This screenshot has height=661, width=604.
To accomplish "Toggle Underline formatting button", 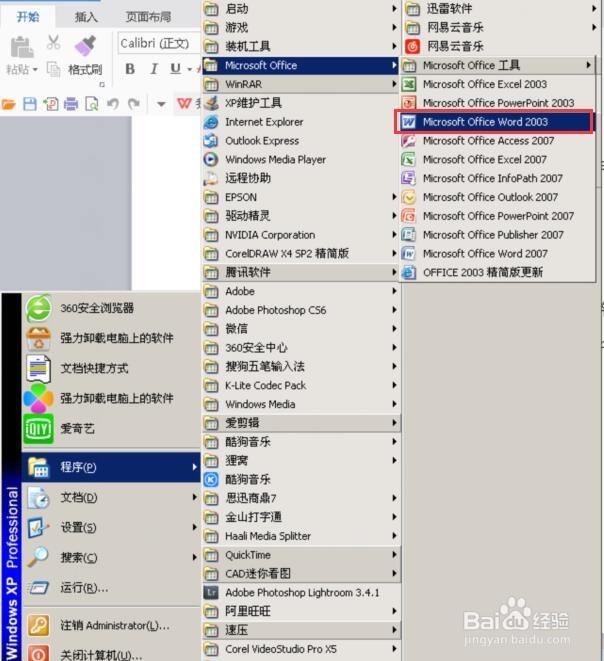I will 175,69.
